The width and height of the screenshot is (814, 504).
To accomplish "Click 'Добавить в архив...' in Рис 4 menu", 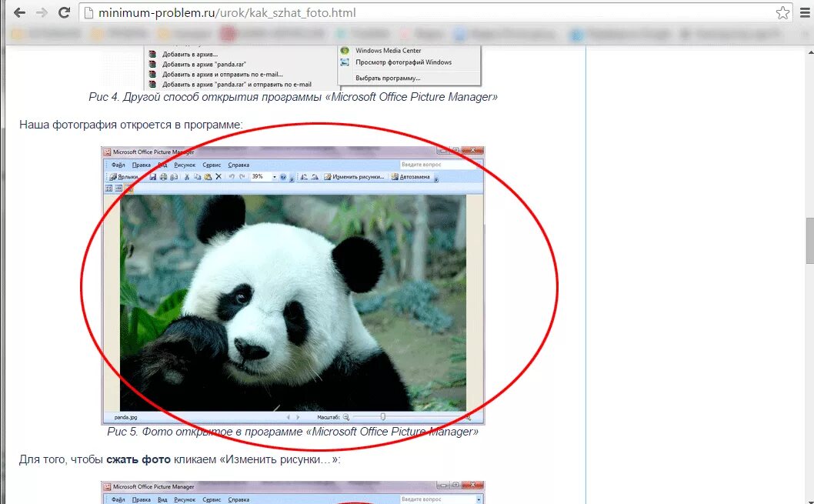I will [190, 54].
